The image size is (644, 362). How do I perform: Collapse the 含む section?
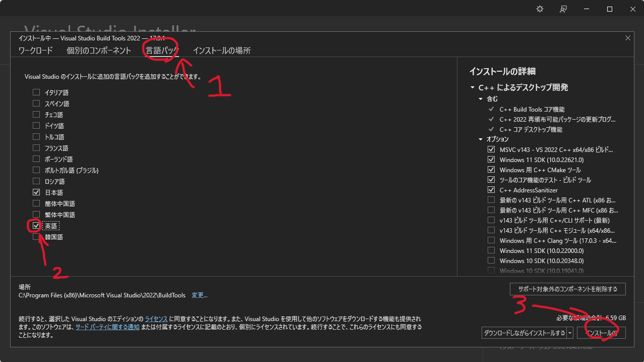point(480,99)
